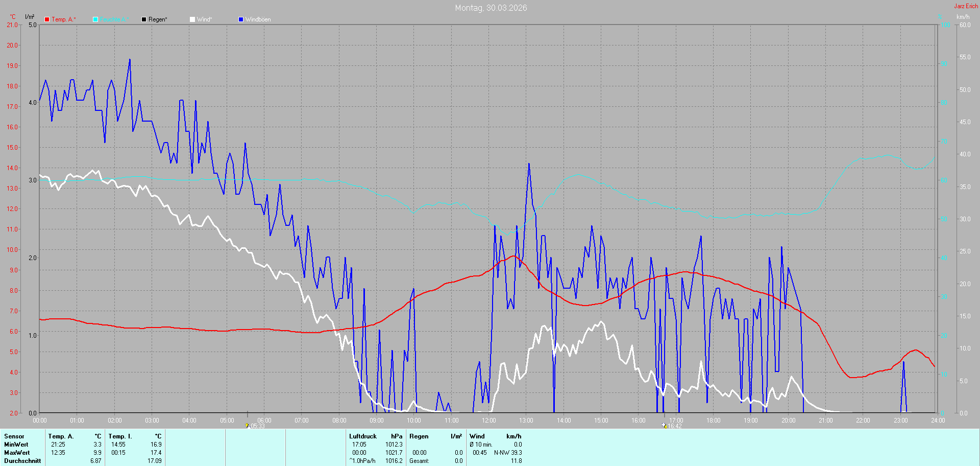980x466 pixels.
Task: Click the black Regen legend swatch
Action: pyautogui.click(x=144, y=19)
